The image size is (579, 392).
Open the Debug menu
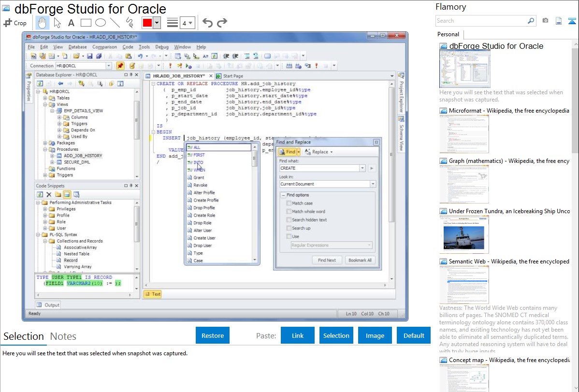(x=162, y=47)
